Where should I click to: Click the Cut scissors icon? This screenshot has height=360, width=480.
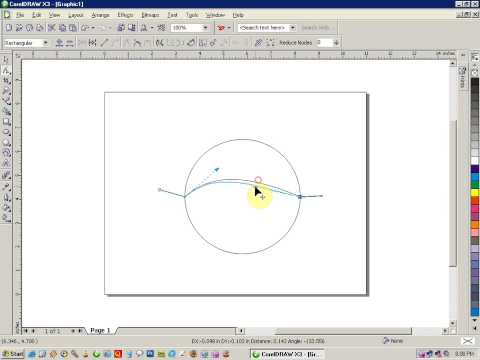tap(52, 28)
